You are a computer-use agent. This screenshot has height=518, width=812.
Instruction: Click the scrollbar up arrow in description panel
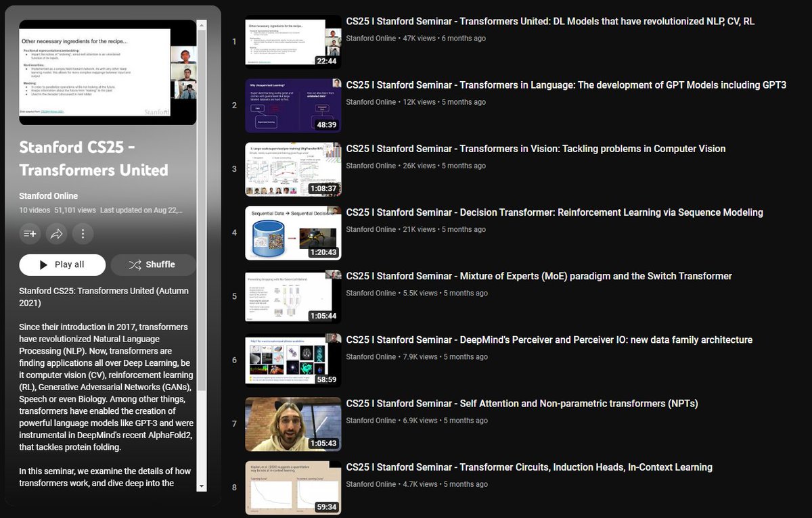click(x=201, y=25)
